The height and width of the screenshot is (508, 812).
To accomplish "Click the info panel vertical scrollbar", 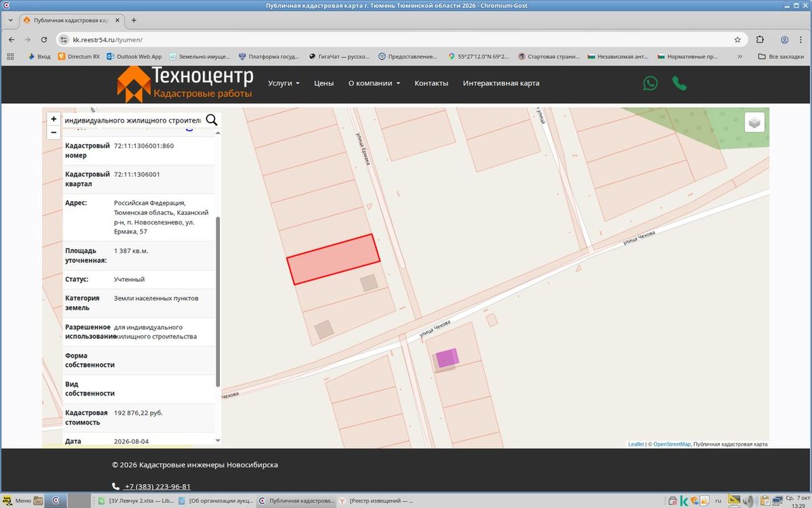I will click(x=218, y=301).
